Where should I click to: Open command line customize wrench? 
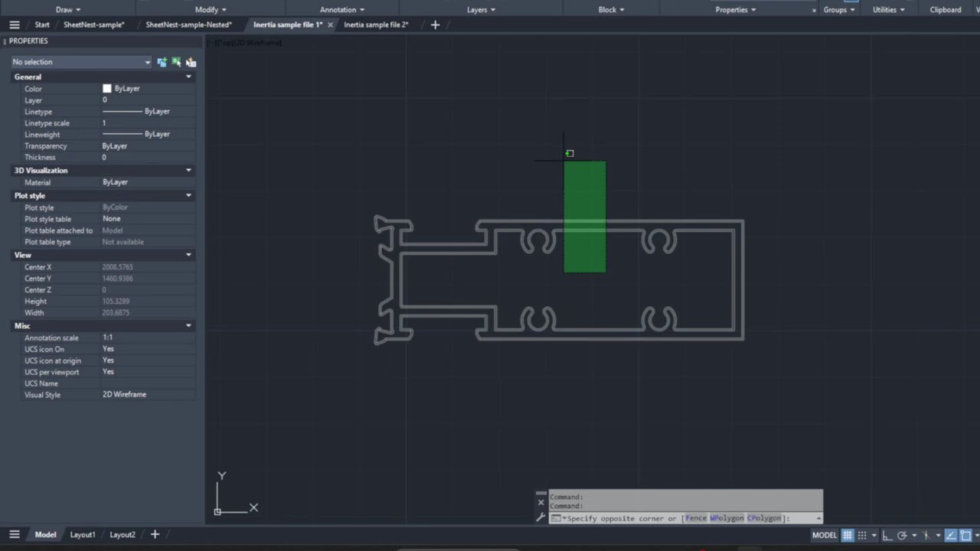pos(541,518)
